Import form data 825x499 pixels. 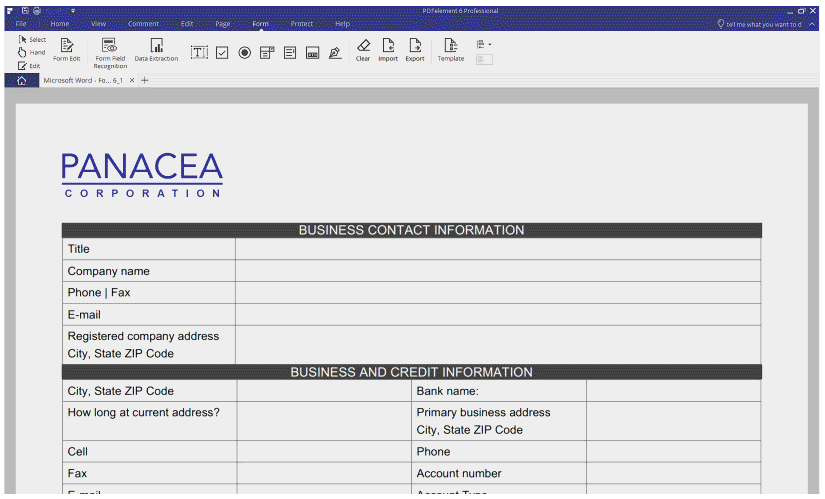click(x=388, y=50)
